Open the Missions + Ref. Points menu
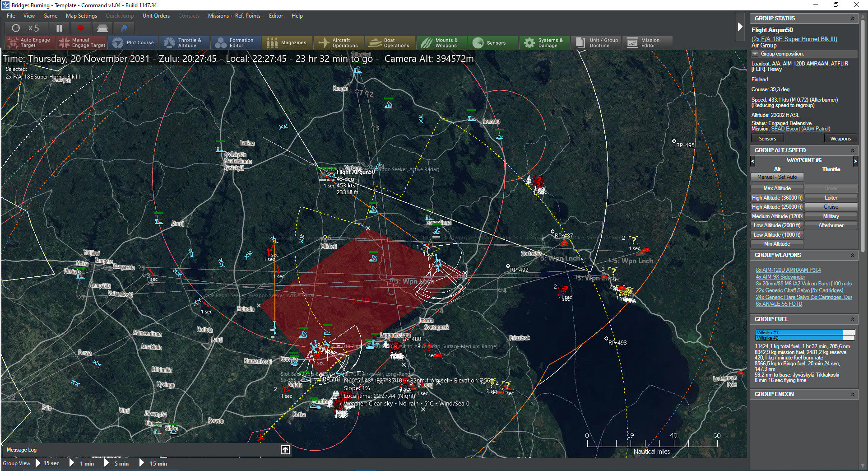This screenshot has height=471, width=868. 234,16
